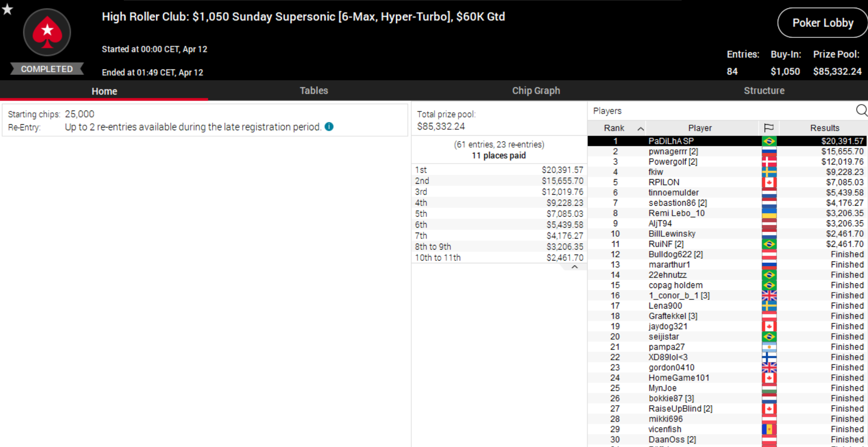Open the Chip Graph tab
Screen dimensions: 868x447
click(x=535, y=90)
